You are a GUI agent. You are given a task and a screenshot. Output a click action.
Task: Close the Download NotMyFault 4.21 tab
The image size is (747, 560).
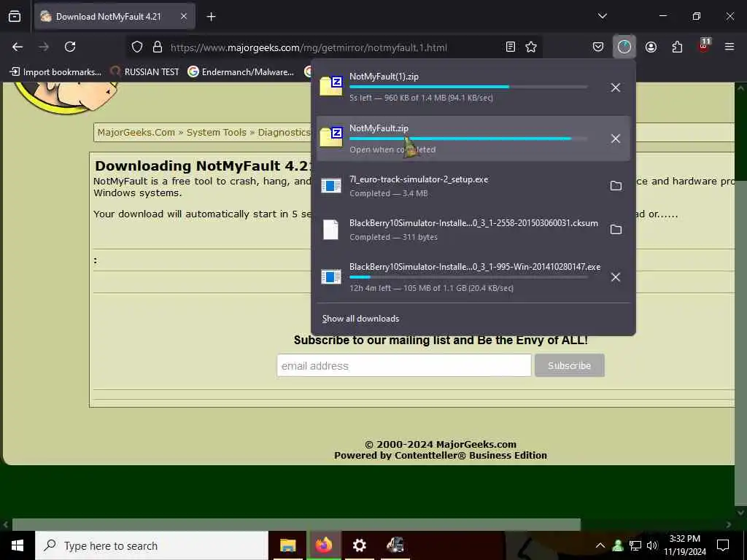point(183,16)
